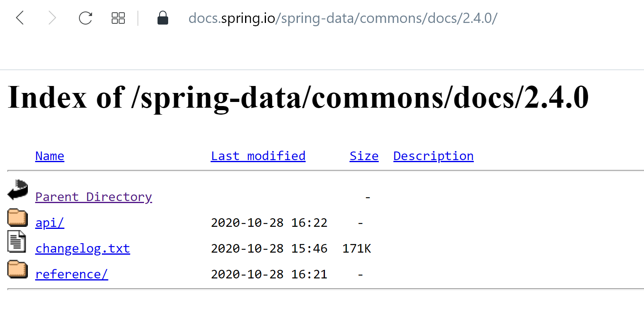Click the address bar URL

point(343,18)
